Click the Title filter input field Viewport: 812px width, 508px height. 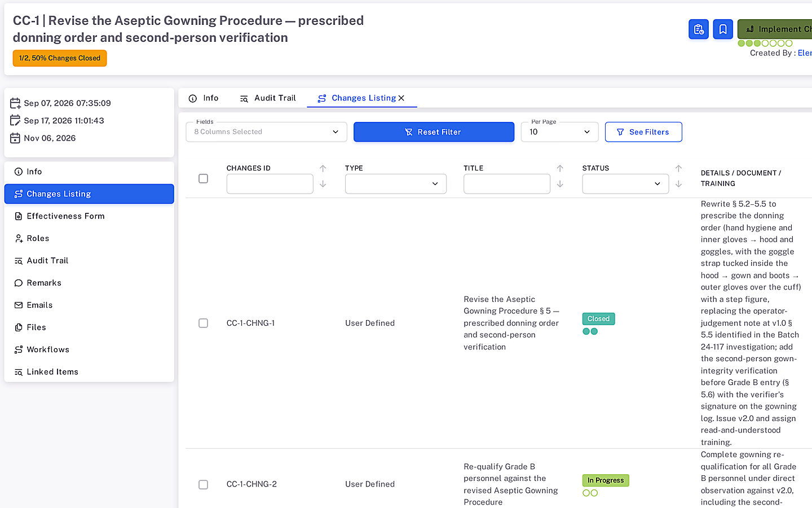pos(506,184)
